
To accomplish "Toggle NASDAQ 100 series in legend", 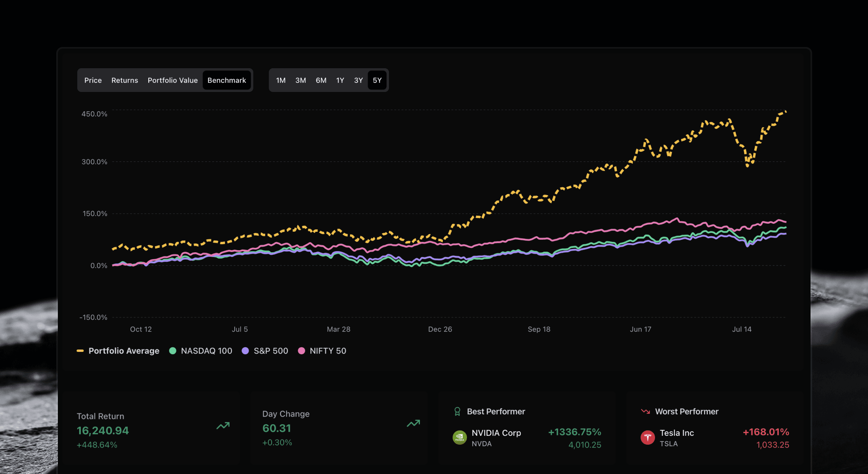I will coord(206,351).
